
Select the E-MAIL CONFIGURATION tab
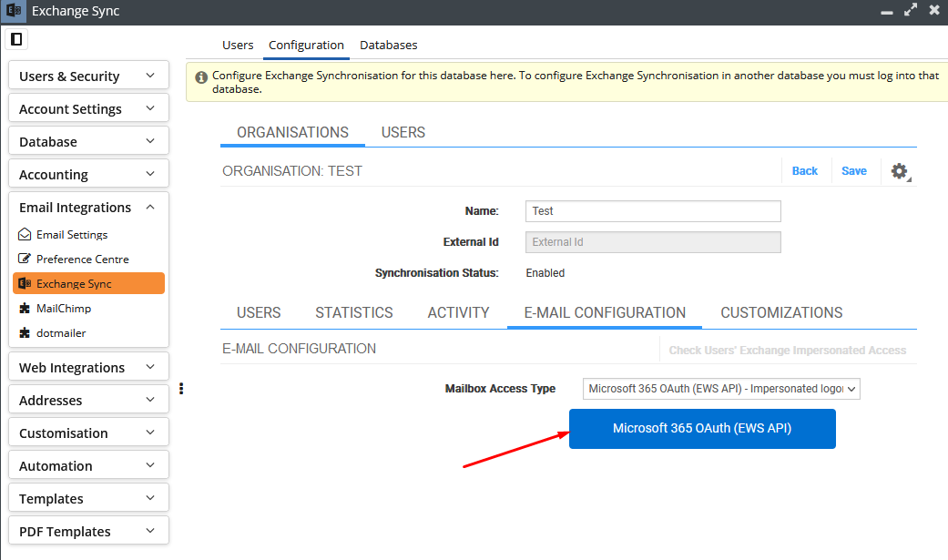click(605, 312)
